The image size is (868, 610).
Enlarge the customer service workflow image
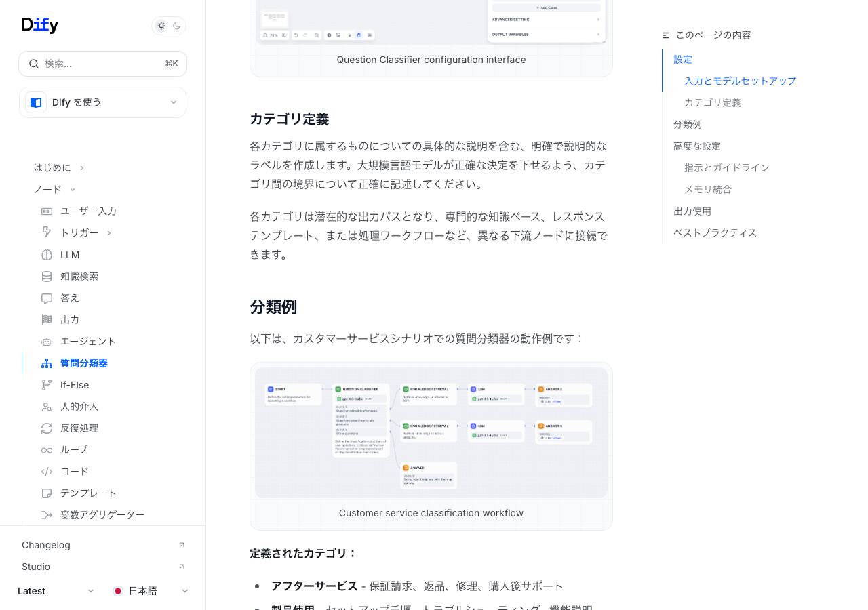click(x=431, y=433)
